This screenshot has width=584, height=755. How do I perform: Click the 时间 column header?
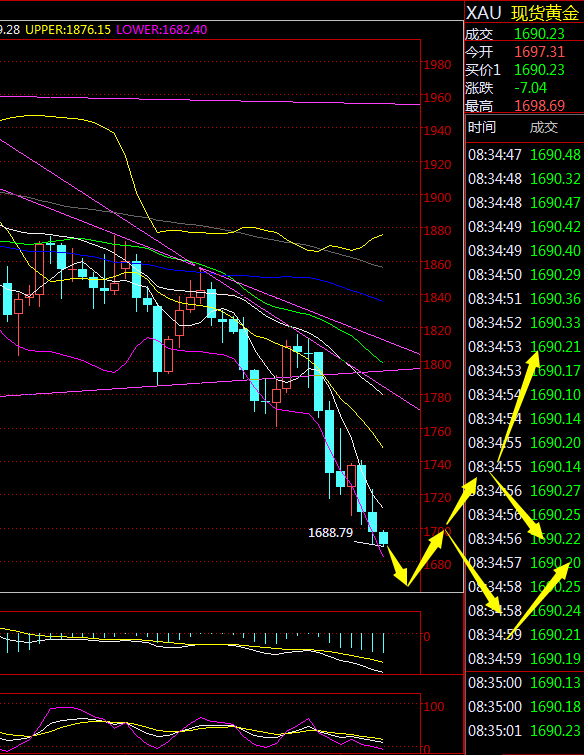[481, 127]
